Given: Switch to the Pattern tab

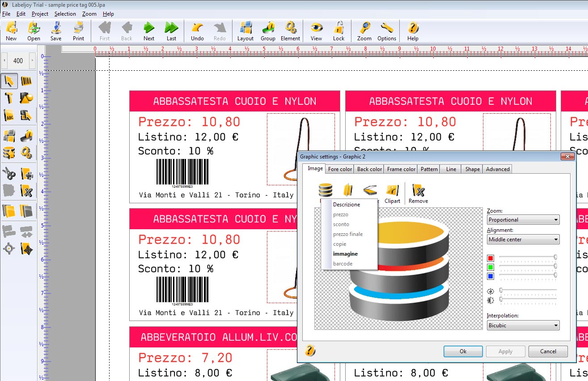Looking at the screenshot, I should [x=429, y=169].
